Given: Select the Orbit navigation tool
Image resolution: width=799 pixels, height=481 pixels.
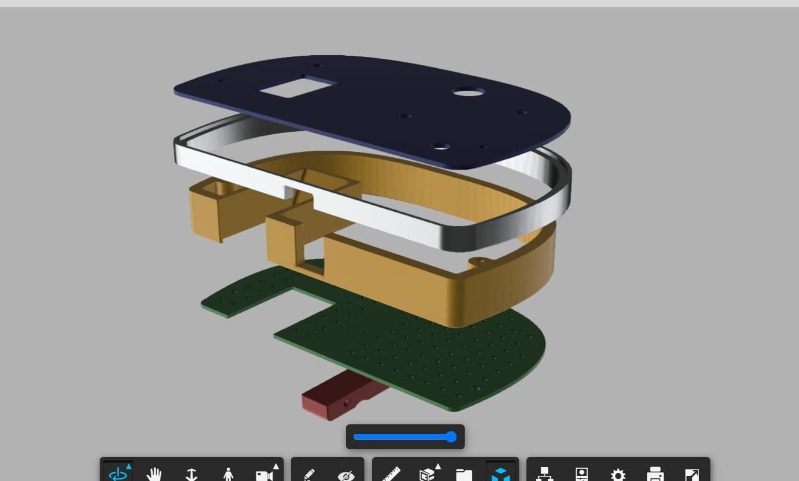Looking at the screenshot, I should coord(118,473).
